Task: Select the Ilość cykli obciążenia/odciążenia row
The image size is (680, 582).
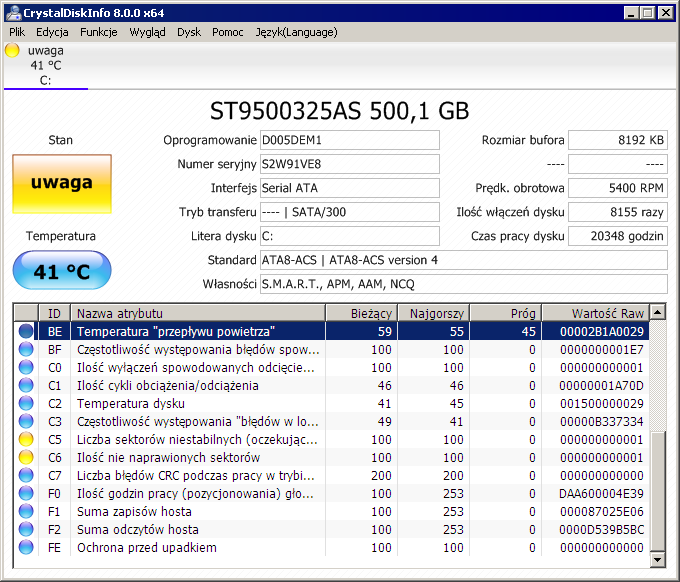Action: (332, 386)
